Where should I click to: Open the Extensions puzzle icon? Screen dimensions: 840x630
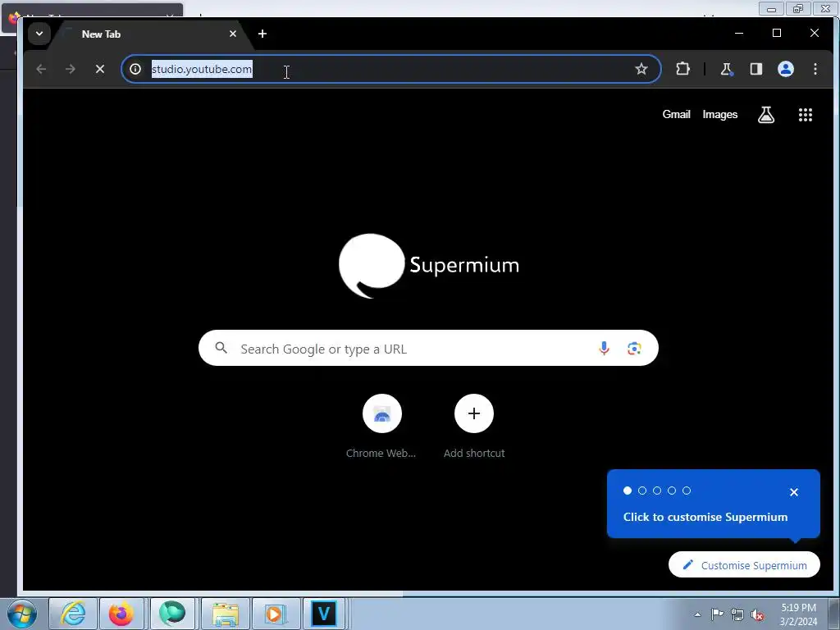point(682,69)
